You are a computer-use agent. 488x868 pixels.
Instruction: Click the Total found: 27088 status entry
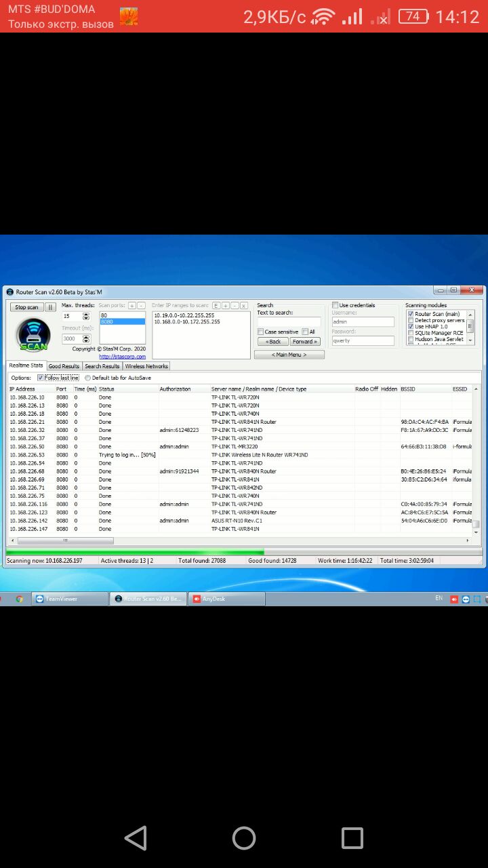202,561
